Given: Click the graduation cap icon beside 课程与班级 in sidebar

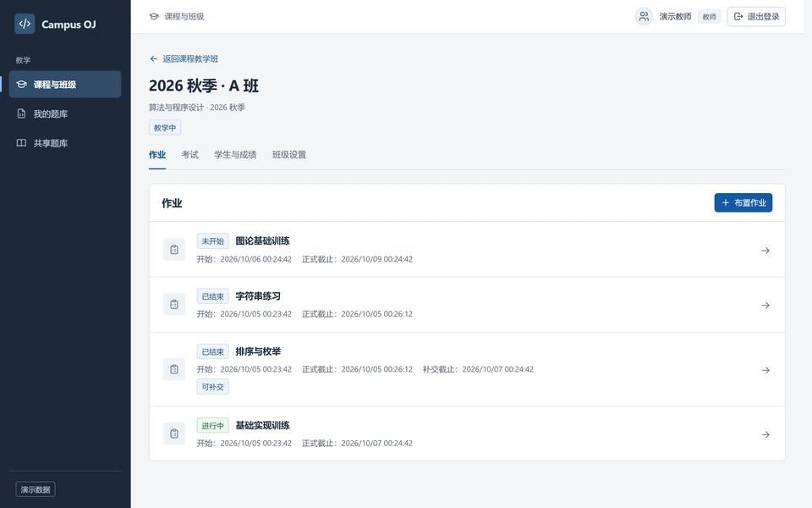Looking at the screenshot, I should pos(21,84).
